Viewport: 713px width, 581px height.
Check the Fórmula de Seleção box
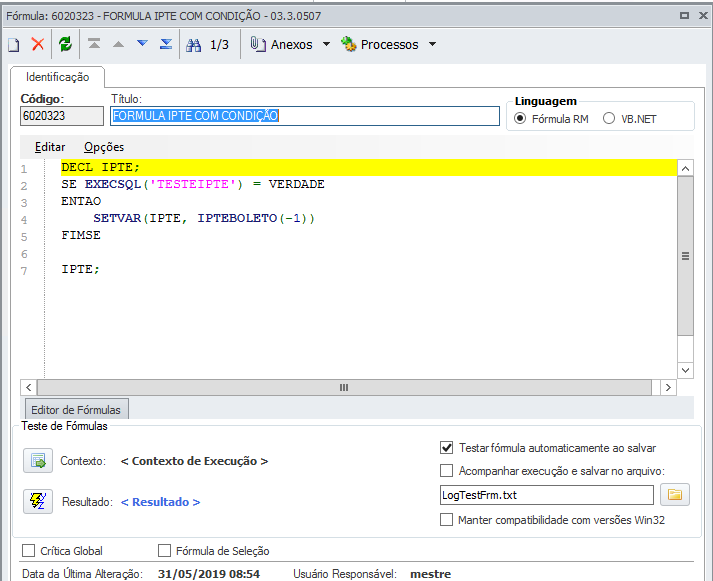164,551
